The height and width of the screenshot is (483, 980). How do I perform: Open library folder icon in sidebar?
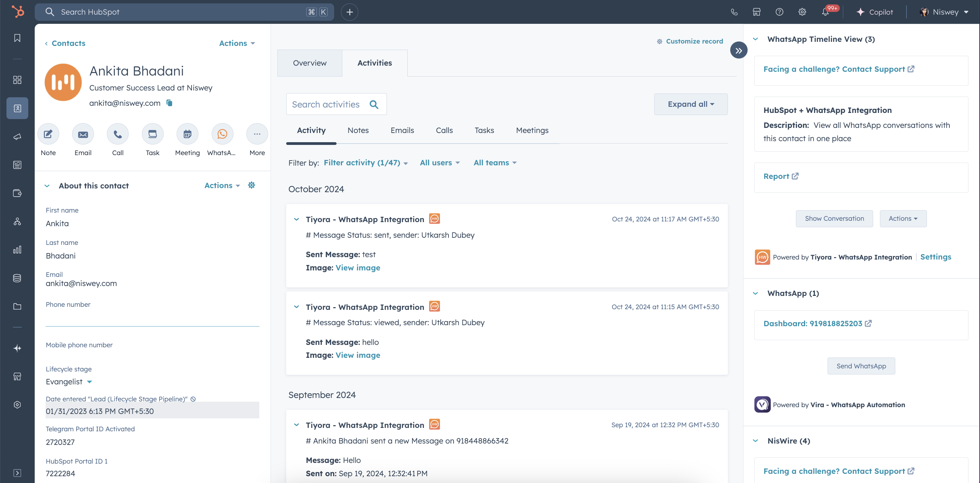click(x=17, y=306)
